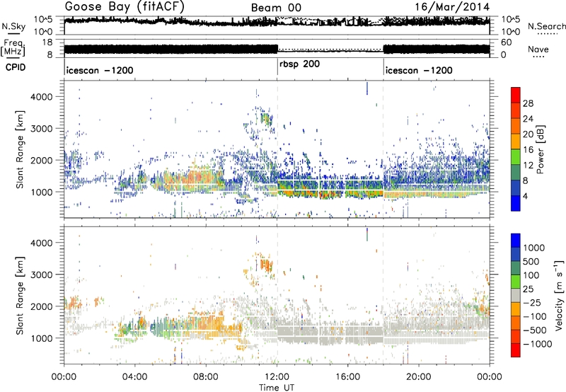
Task: Click the 18:00 dashed line in velocity panel
Action: click(383, 294)
